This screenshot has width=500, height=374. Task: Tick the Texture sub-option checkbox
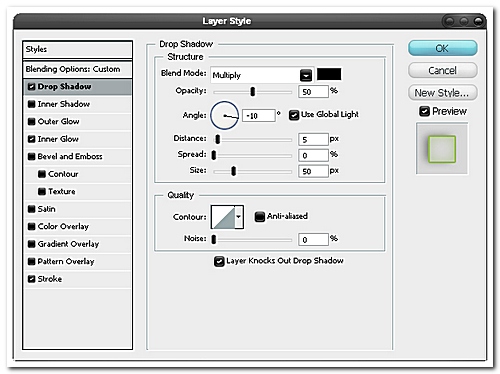(42, 191)
